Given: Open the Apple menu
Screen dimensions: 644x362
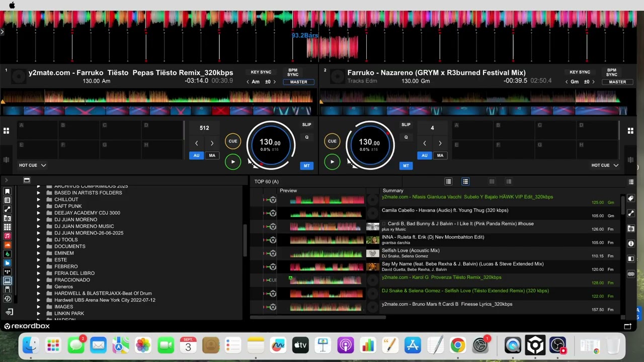Looking at the screenshot, I should [x=12, y=5].
